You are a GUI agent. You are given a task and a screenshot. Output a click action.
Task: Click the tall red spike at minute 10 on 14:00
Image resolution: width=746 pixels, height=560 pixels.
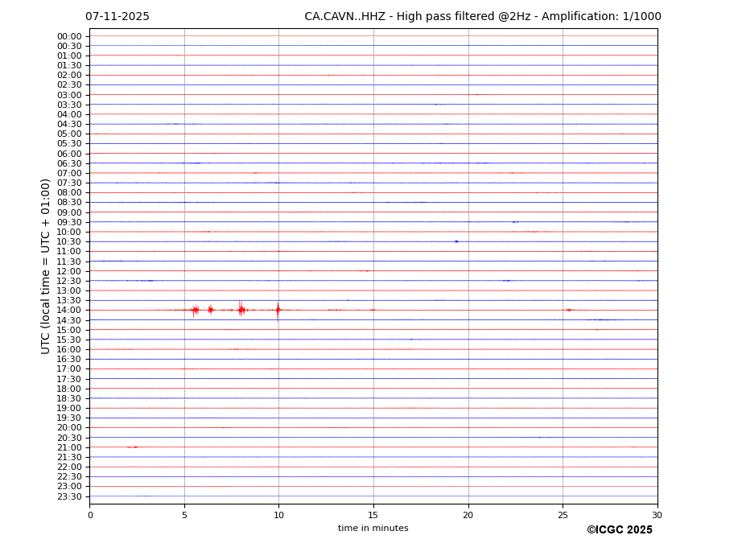tap(278, 310)
